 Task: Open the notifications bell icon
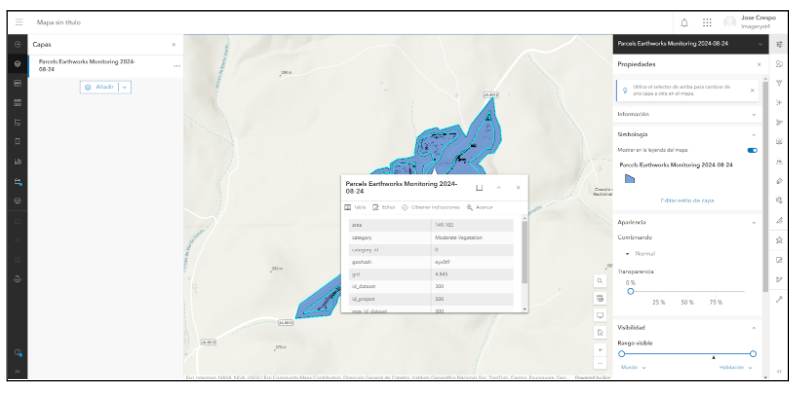point(684,23)
